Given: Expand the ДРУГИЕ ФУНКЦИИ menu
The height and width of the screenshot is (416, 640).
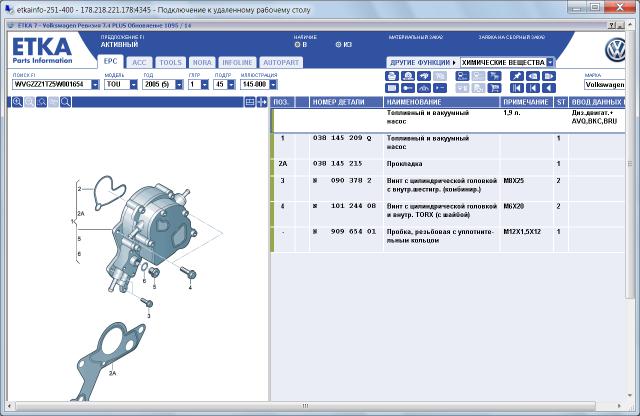Looking at the screenshot, I should [x=423, y=62].
